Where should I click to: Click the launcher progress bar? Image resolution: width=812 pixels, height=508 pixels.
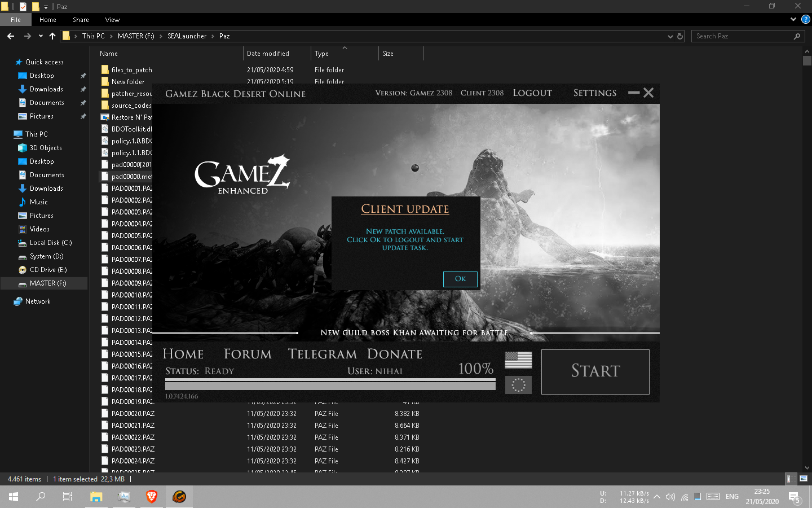[x=330, y=384]
